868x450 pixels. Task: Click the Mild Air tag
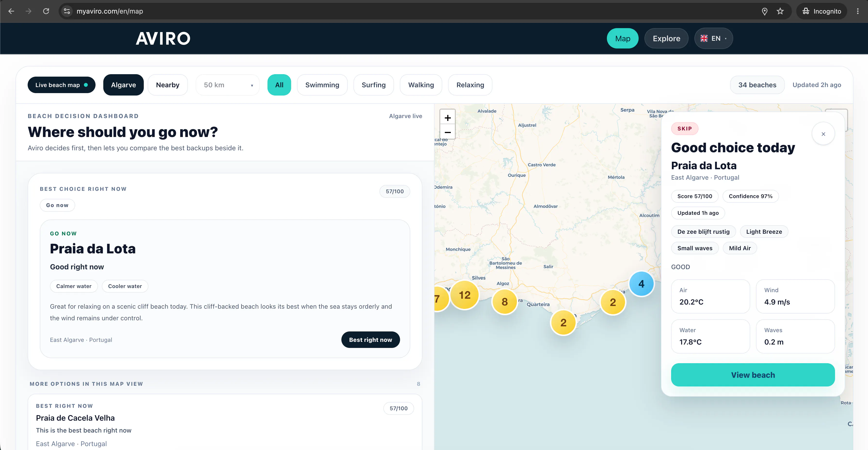pos(740,248)
